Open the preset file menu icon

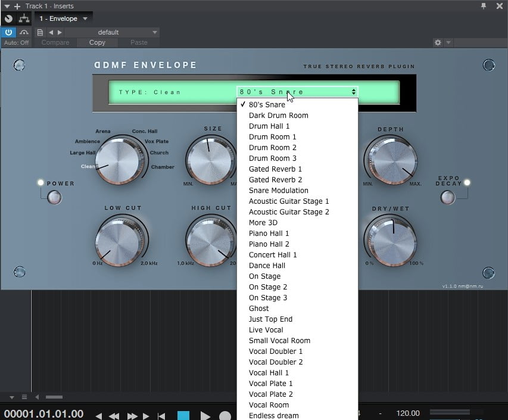pyautogui.click(x=40, y=32)
